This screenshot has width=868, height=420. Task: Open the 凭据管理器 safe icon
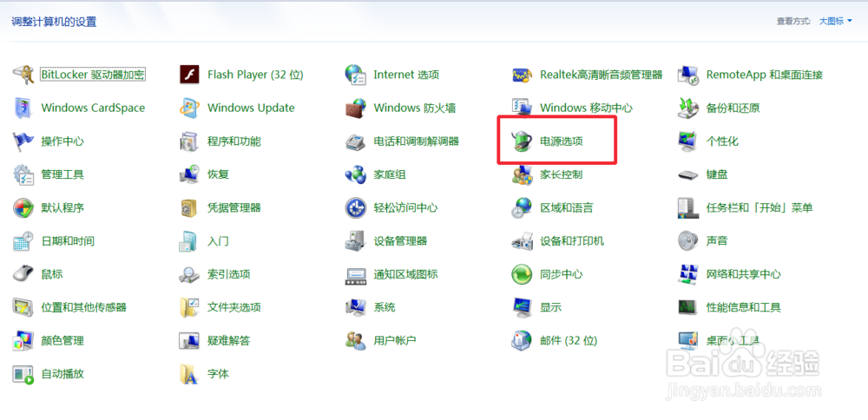pyautogui.click(x=189, y=207)
